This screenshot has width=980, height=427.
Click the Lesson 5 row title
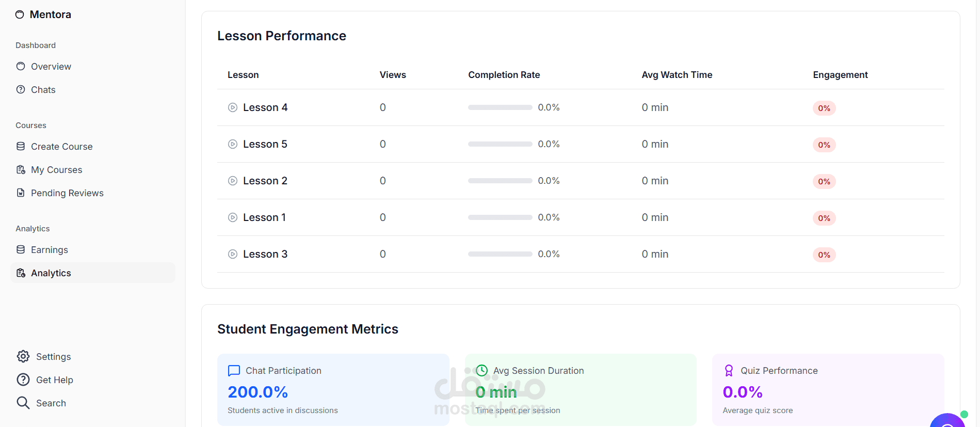pyautogui.click(x=265, y=144)
